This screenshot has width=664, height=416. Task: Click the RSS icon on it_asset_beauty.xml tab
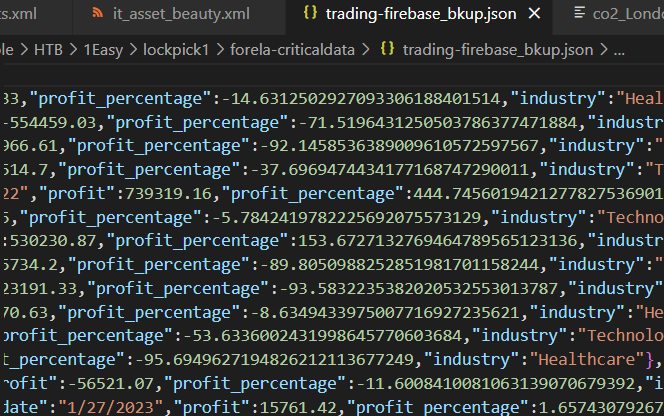(x=97, y=14)
